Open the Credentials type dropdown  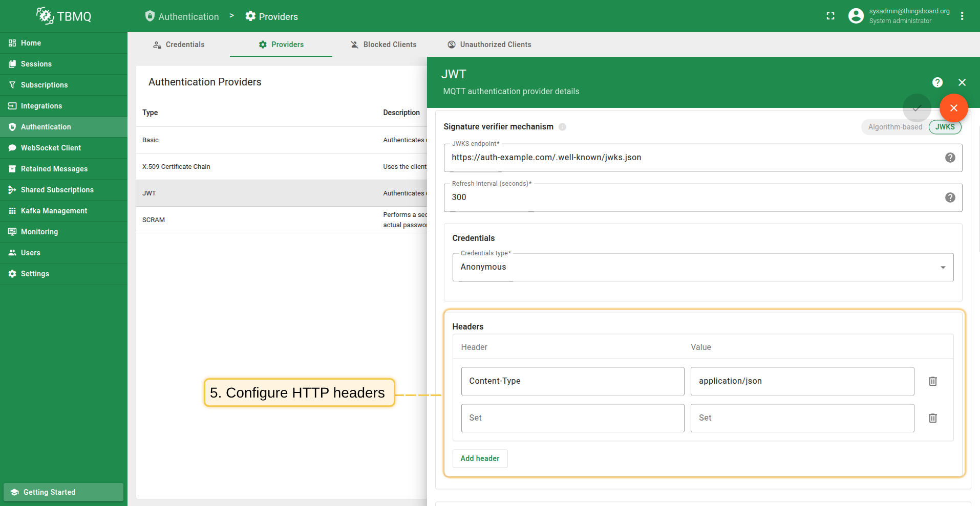tap(702, 267)
